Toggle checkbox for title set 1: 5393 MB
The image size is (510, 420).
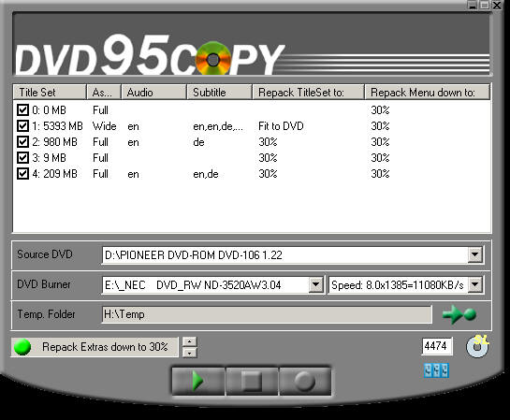[x=22, y=125]
